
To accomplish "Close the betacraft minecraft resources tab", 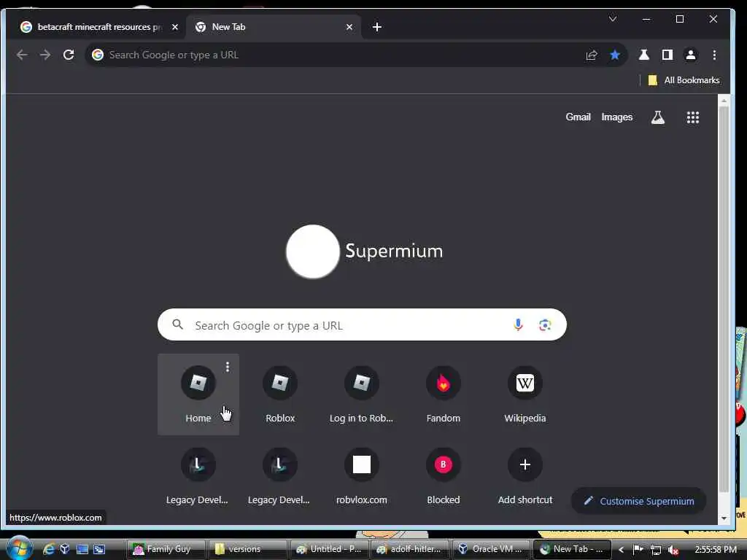I will click(x=175, y=27).
